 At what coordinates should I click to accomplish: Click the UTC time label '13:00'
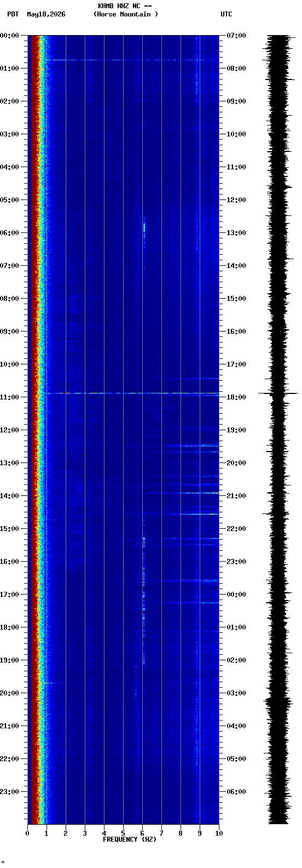pyautogui.click(x=236, y=233)
